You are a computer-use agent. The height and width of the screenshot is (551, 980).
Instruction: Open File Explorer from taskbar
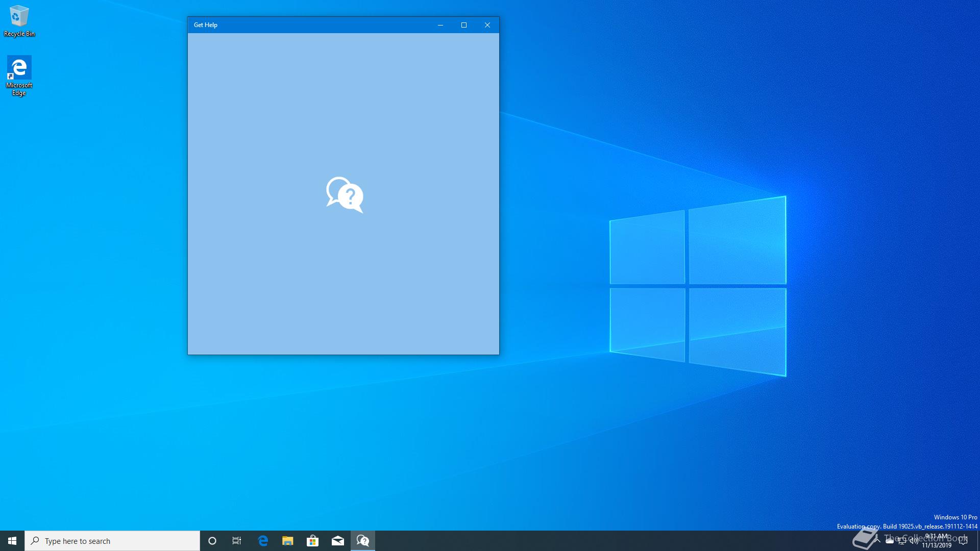click(x=288, y=541)
